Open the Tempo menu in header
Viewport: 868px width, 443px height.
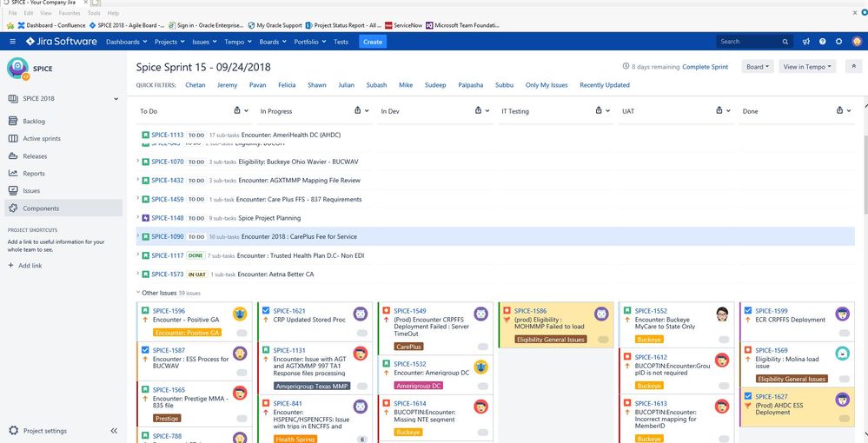point(238,42)
